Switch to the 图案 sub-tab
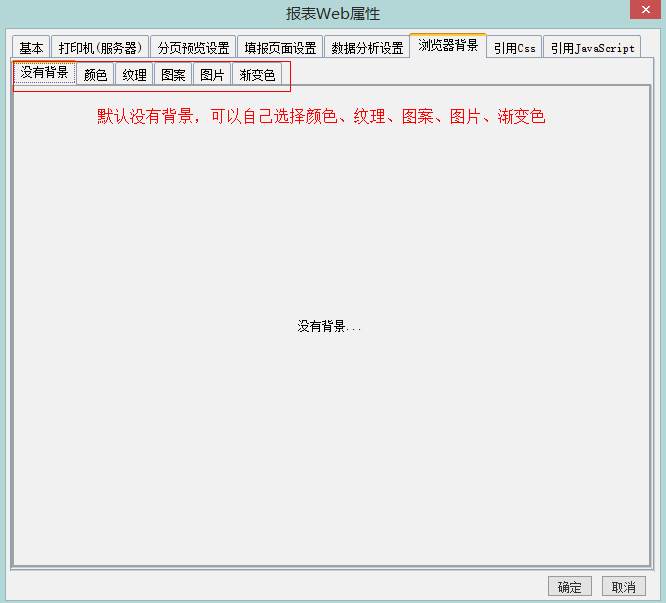The height and width of the screenshot is (603, 666). 173,74
